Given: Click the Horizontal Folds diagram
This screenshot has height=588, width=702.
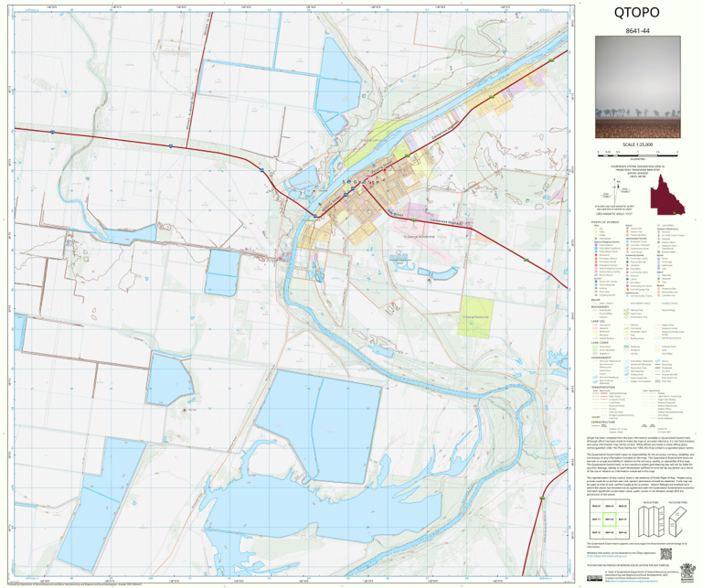Looking at the screenshot, I should point(678,521).
